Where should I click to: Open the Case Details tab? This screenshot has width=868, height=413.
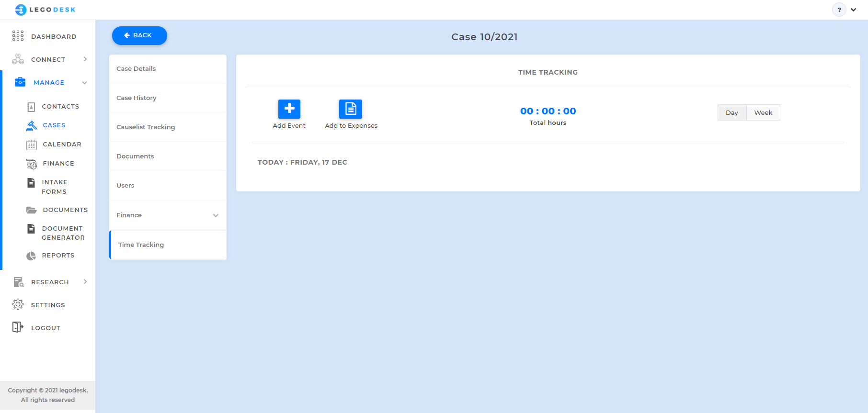[x=168, y=68]
